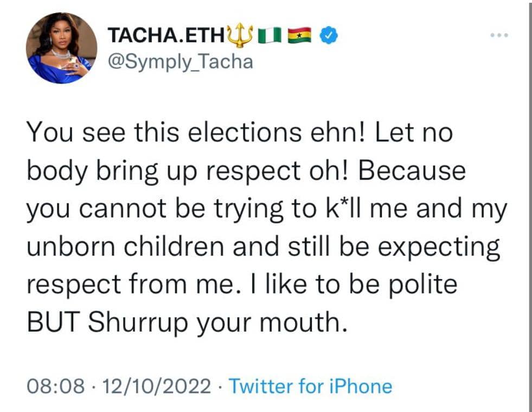Open the @Symply_Tacha handle

[180, 62]
